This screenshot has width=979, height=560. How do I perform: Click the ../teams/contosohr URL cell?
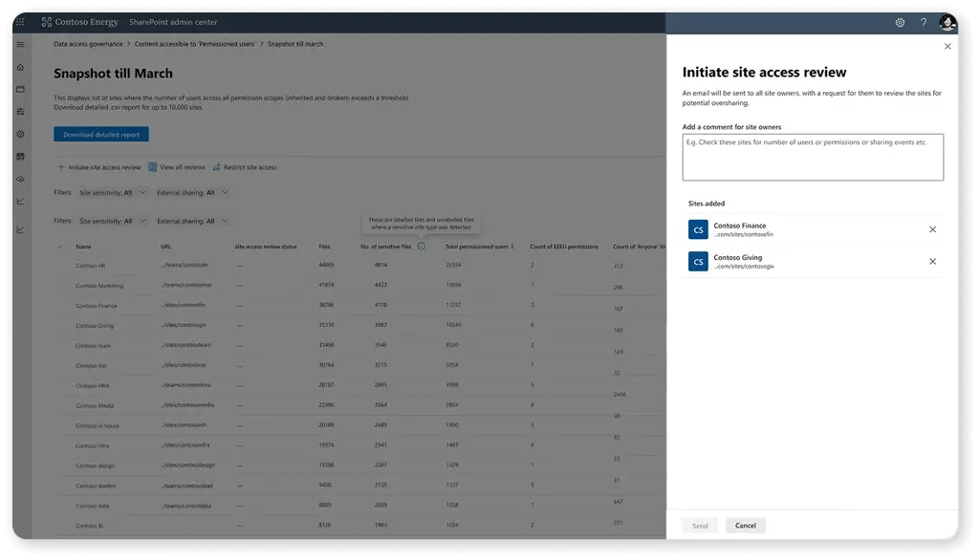[x=185, y=266]
